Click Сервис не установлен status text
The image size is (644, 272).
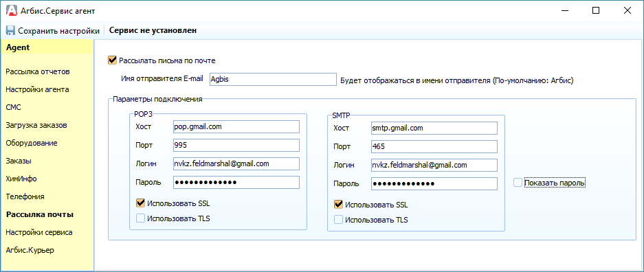tap(153, 30)
